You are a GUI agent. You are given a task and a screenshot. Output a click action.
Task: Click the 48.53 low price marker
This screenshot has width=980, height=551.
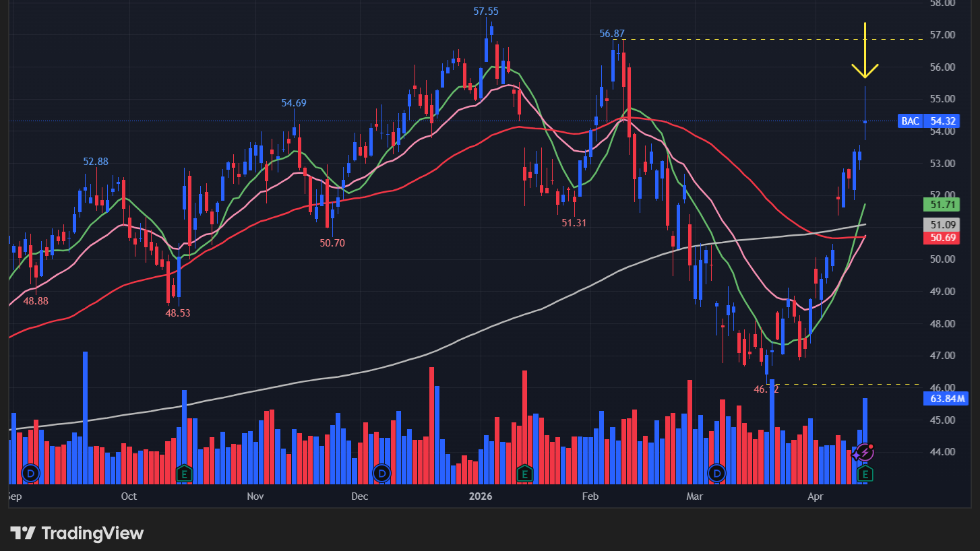pos(177,313)
